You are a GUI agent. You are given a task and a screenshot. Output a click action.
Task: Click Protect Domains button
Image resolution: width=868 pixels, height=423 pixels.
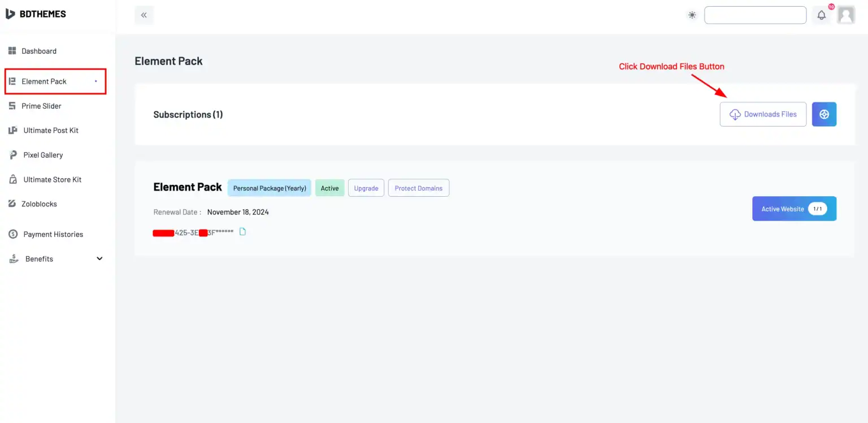pyautogui.click(x=419, y=188)
